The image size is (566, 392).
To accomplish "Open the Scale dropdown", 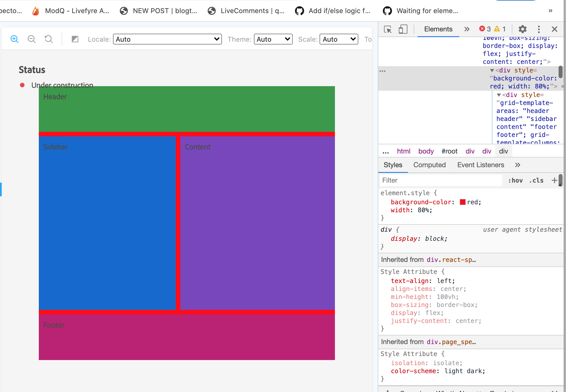I will 338,39.
